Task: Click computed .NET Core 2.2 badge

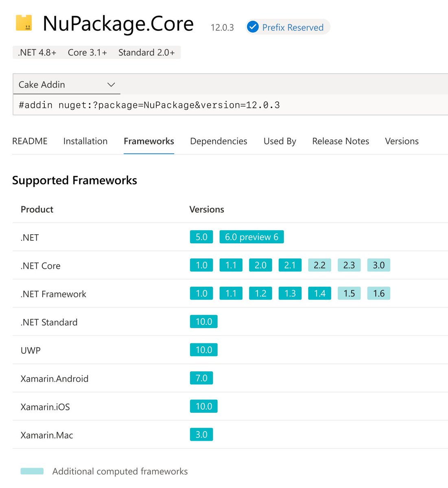Action: pyautogui.click(x=319, y=265)
